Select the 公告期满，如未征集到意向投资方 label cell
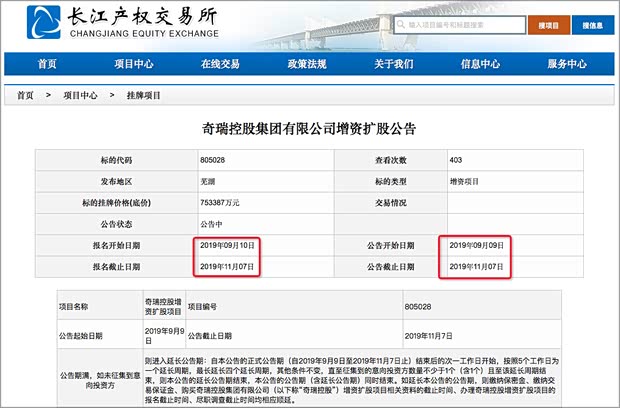Image resolution: width=620 pixels, height=408 pixels. tap(100, 380)
